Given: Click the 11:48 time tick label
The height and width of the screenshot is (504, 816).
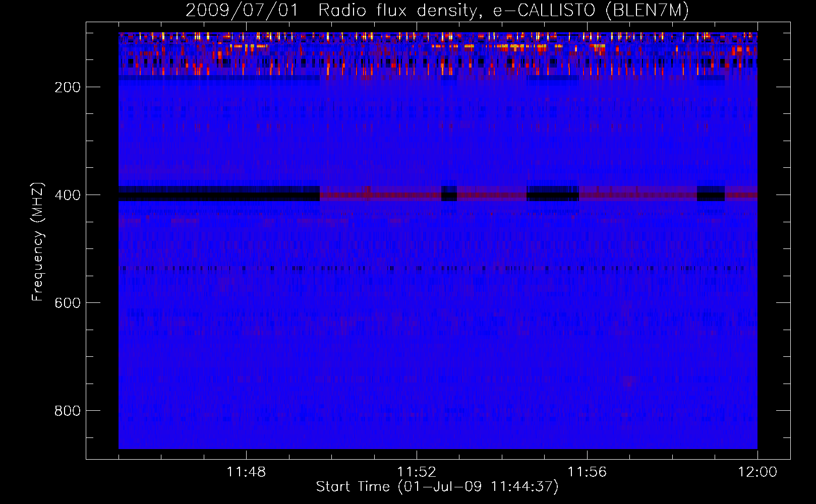Looking at the screenshot, I should click(x=246, y=472).
